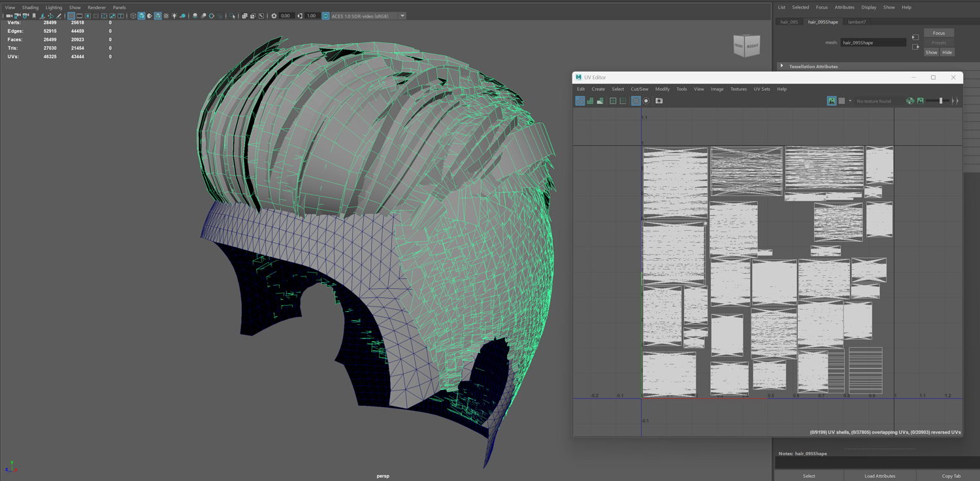Open the viewport Panels menu
This screenshot has width=980, height=481.
119,7
